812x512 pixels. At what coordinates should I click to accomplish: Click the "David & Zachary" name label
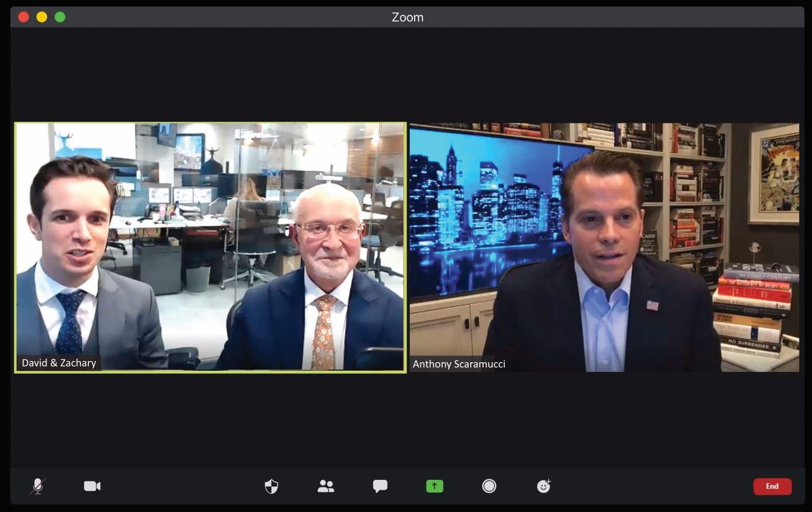(x=59, y=363)
